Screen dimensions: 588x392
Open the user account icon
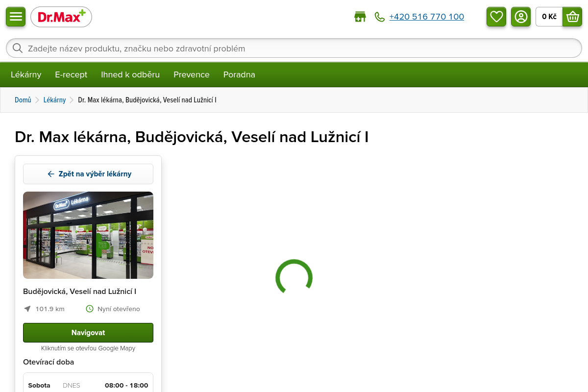point(521,17)
